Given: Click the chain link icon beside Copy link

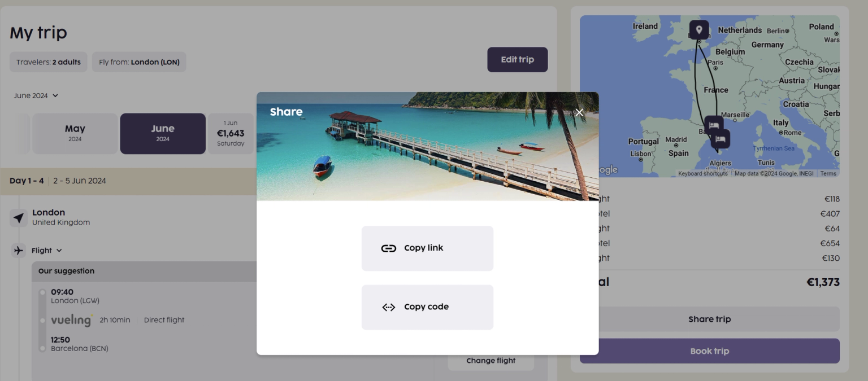Looking at the screenshot, I should point(388,248).
